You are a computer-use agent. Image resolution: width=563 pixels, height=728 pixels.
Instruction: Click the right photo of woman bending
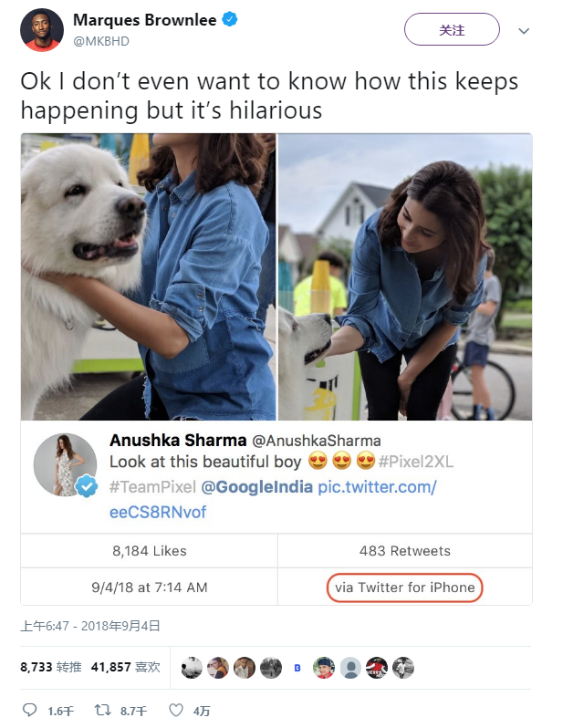pos(405,276)
